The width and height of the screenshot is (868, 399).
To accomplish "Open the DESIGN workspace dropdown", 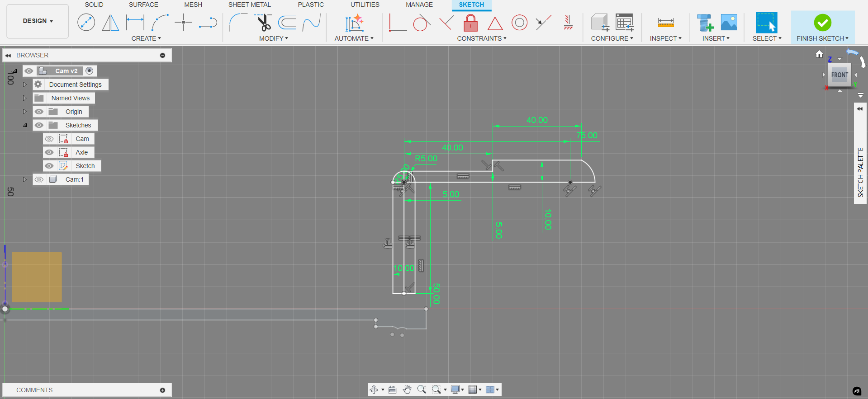I will tap(38, 21).
